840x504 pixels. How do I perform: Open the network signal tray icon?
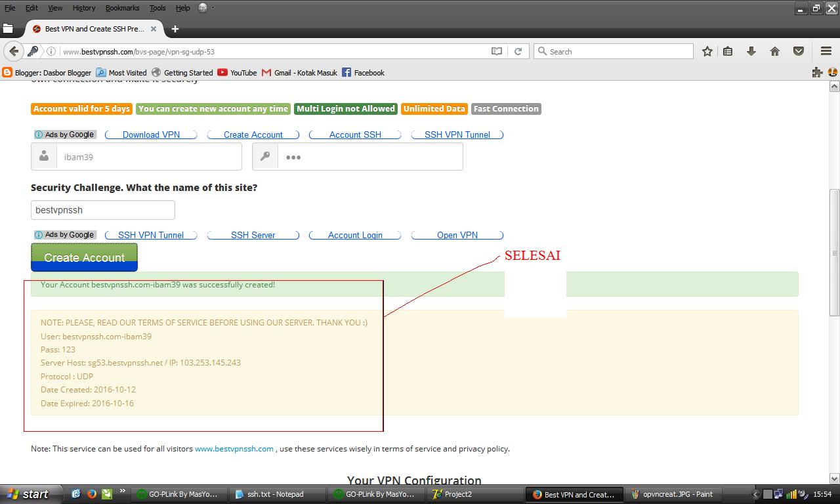tap(792, 494)
